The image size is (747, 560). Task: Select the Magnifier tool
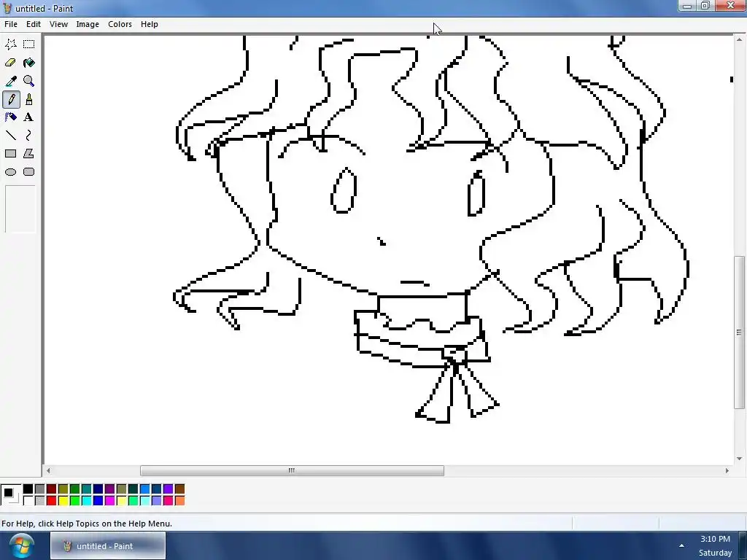29,81
